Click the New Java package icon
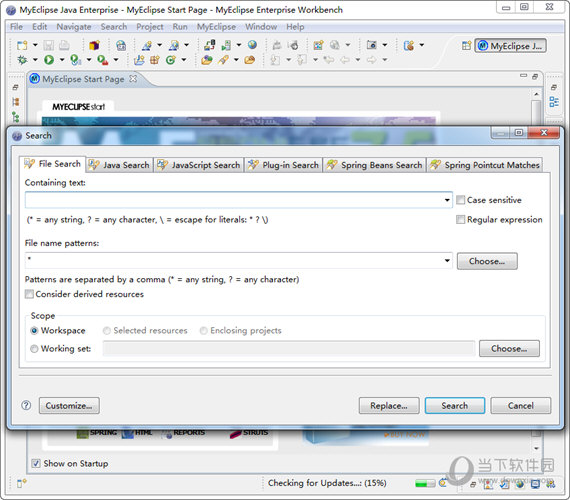The height and width of the screenshot is (500, 570). [154, 60]
